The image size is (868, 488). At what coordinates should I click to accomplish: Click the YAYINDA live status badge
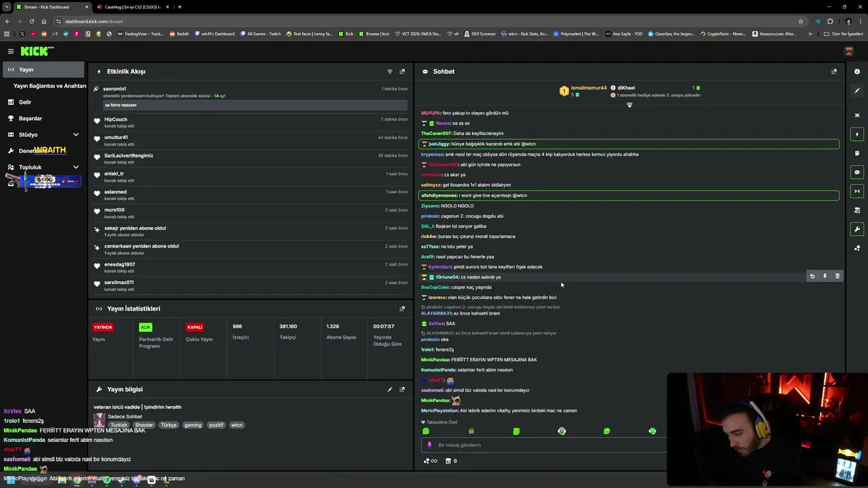[103, 327]
